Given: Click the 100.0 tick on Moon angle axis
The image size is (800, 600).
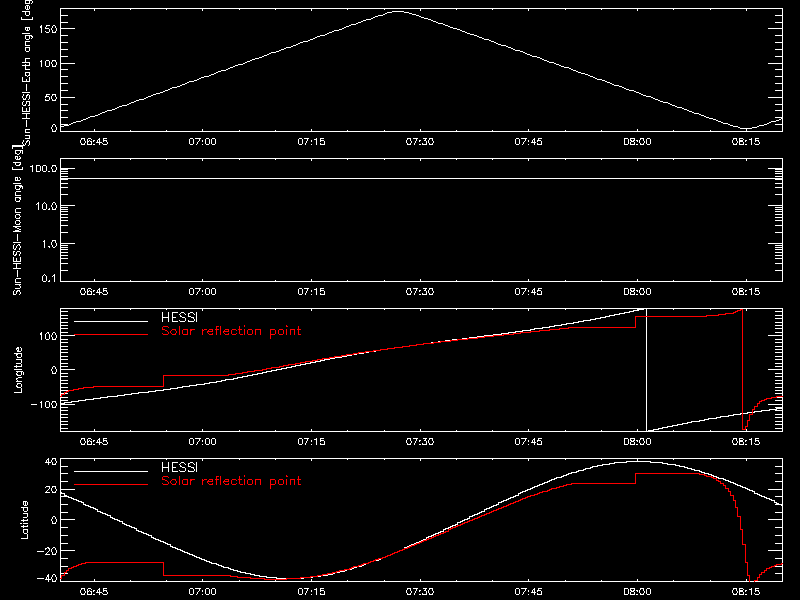Looking at the screenshot, I should click(43, 169).
